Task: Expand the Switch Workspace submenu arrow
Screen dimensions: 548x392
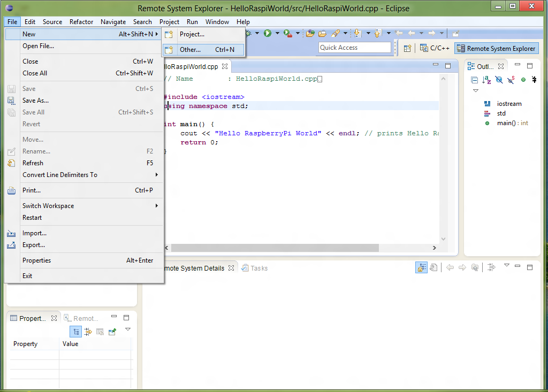Action: (x=157, y=206)
